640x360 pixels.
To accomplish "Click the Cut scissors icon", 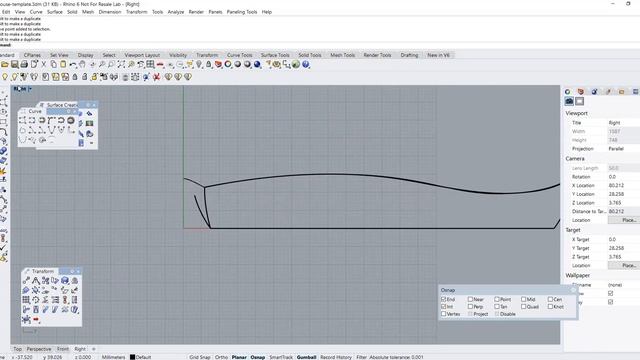I will coord(44,64).
